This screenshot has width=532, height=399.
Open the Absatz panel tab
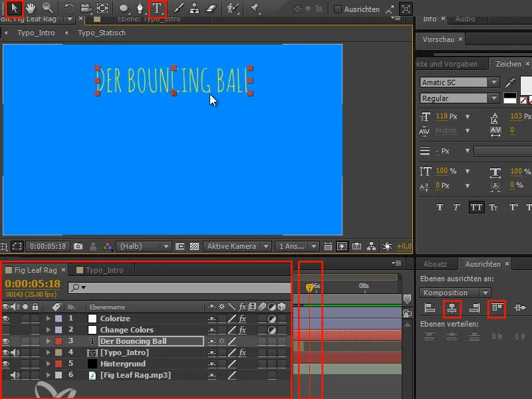pos(435,264)
